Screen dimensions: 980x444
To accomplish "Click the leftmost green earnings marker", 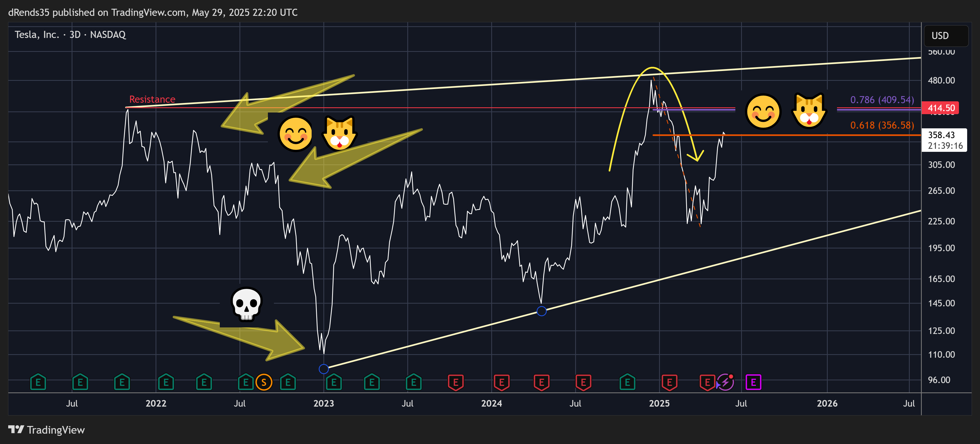I will click(x=38, y=382).
